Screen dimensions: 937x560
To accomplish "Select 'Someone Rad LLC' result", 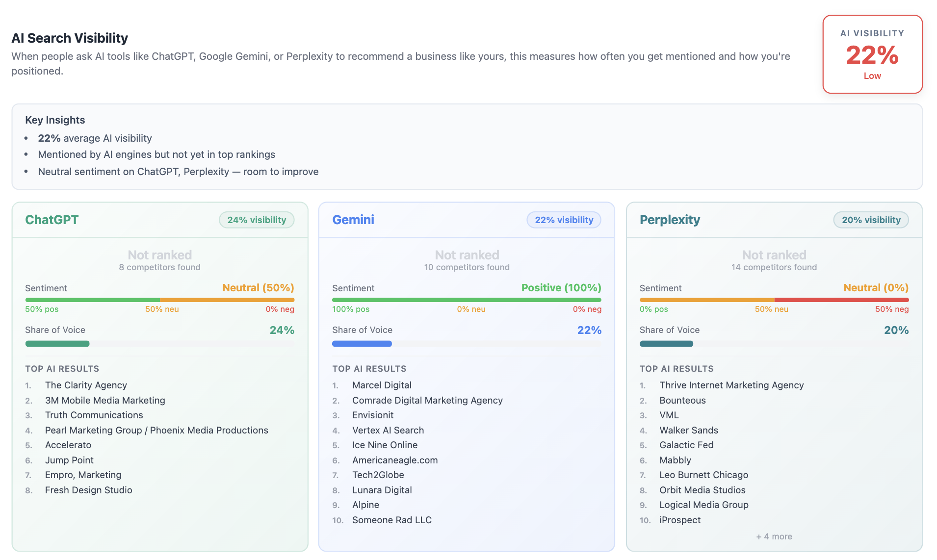I will (x=391, y=520).
